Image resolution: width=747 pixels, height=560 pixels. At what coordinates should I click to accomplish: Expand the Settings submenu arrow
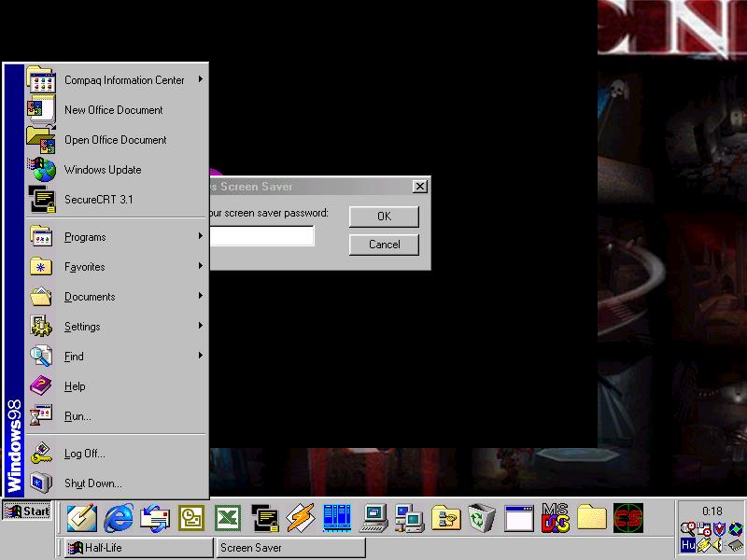coord(201,326)
